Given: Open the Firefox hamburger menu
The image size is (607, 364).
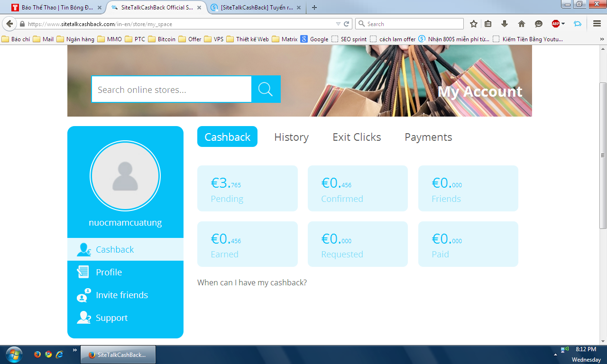Looking at the screenshot, I should click(x=597, y=24).
